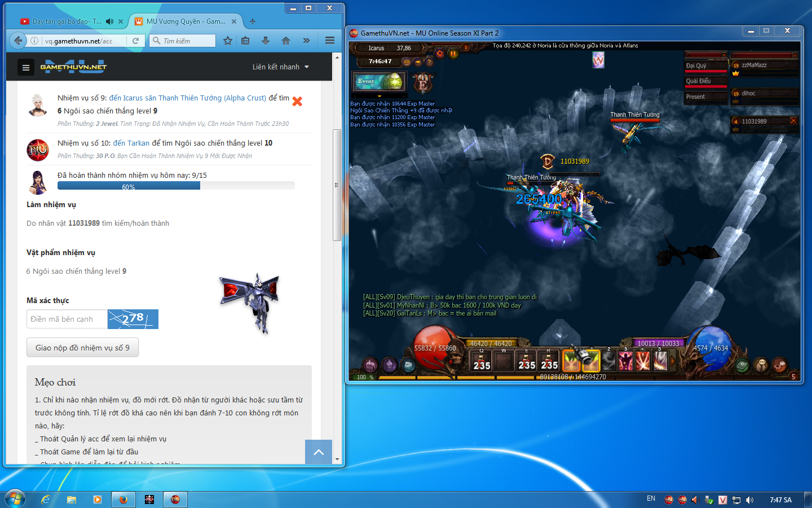Screen dimensions: 812x508
Task: Select skill slot number 3
Action: (x=625, y=361)
